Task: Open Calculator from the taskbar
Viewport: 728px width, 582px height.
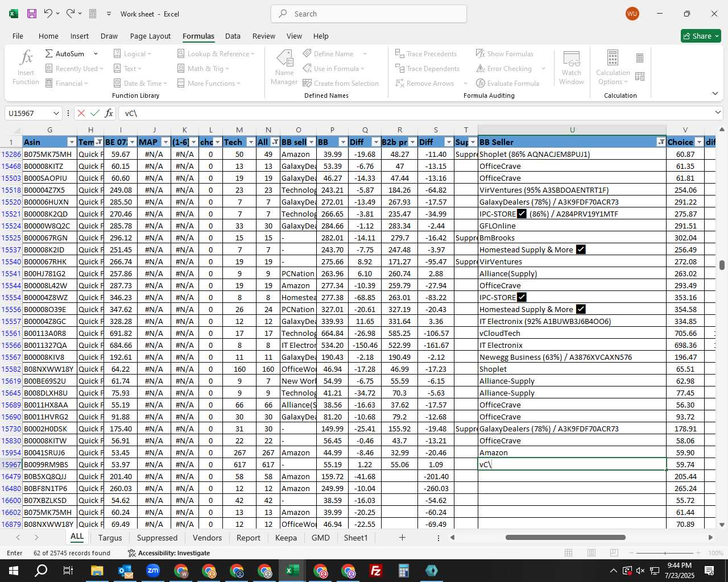Action: 404,571
